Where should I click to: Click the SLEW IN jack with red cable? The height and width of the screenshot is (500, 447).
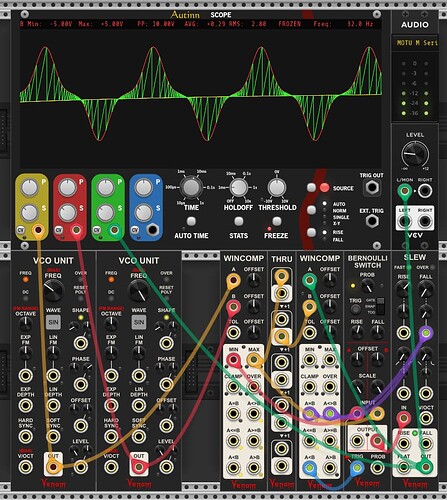(x=403, y=418)
